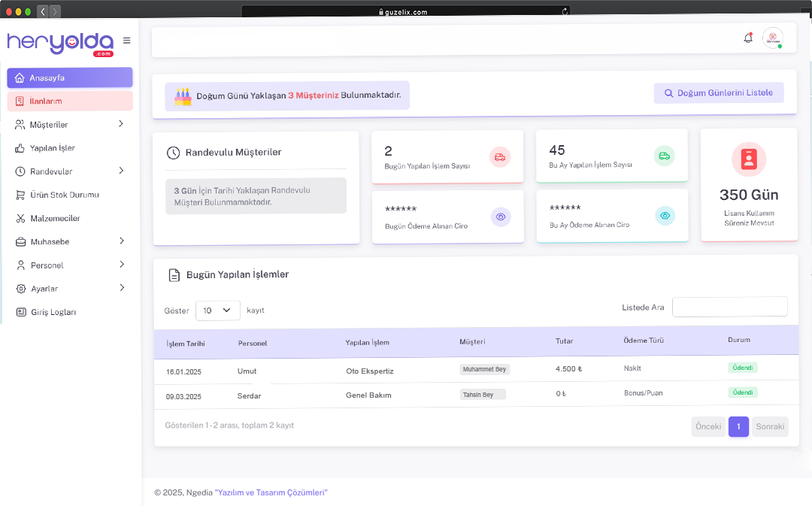Click the red license ID icon
This screenshot has width=812, height=512.
(x=748, y=159)
